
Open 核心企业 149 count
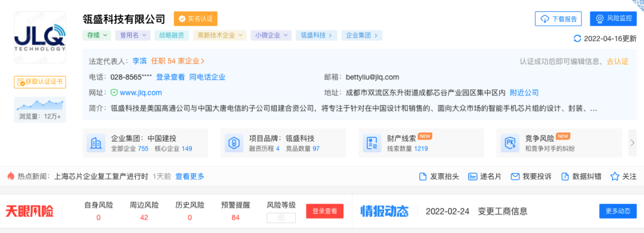click(174, 149)
